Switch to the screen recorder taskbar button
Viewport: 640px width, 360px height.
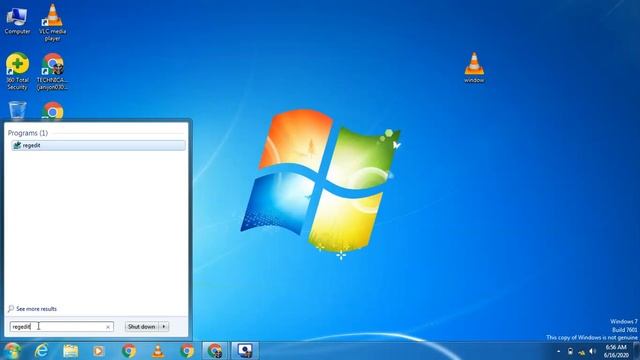[245, 351]
